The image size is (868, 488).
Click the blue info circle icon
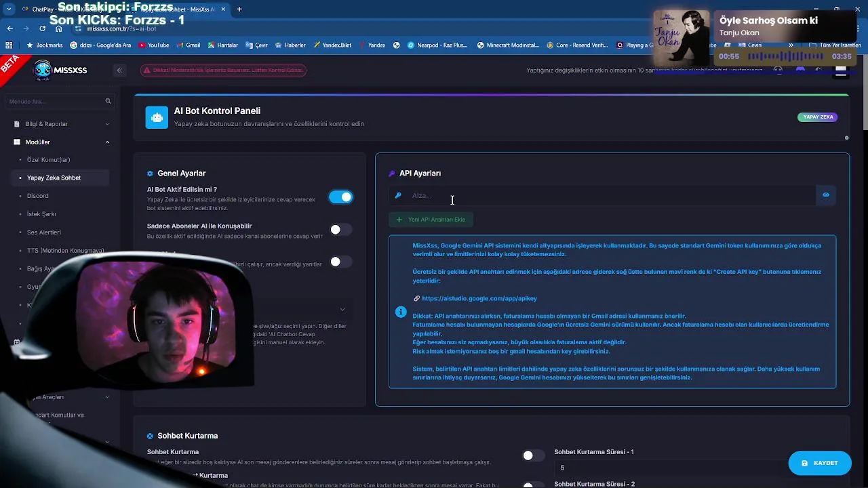coord(401,312)
